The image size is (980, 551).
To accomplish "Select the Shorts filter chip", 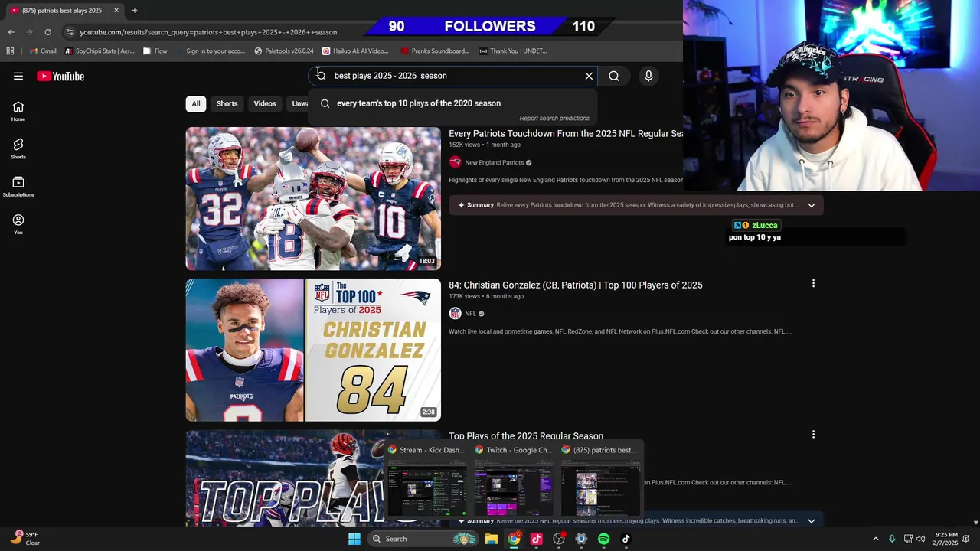I will pos(227,103).
